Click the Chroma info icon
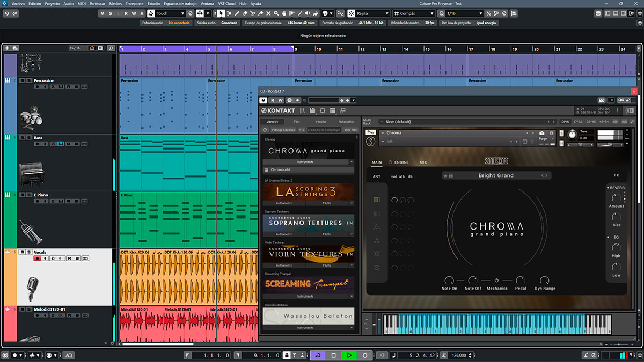 552,133
